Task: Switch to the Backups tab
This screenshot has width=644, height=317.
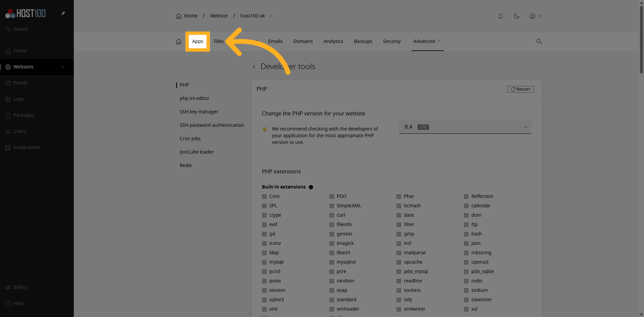Action: coord(363,41)
